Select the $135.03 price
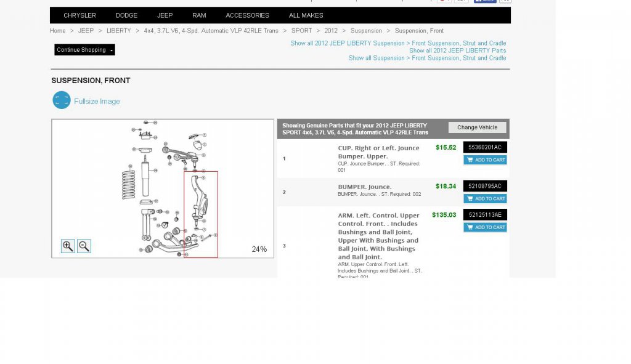 click(444, 215)
